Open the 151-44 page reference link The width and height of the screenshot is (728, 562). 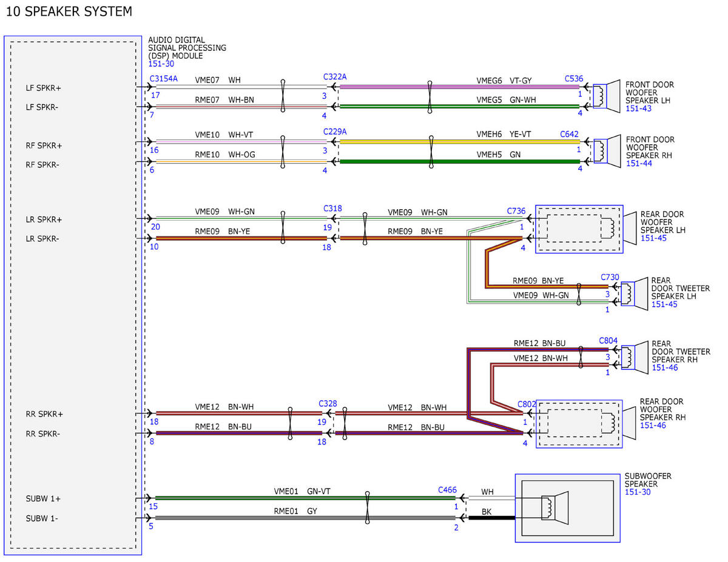coord(638,163)
